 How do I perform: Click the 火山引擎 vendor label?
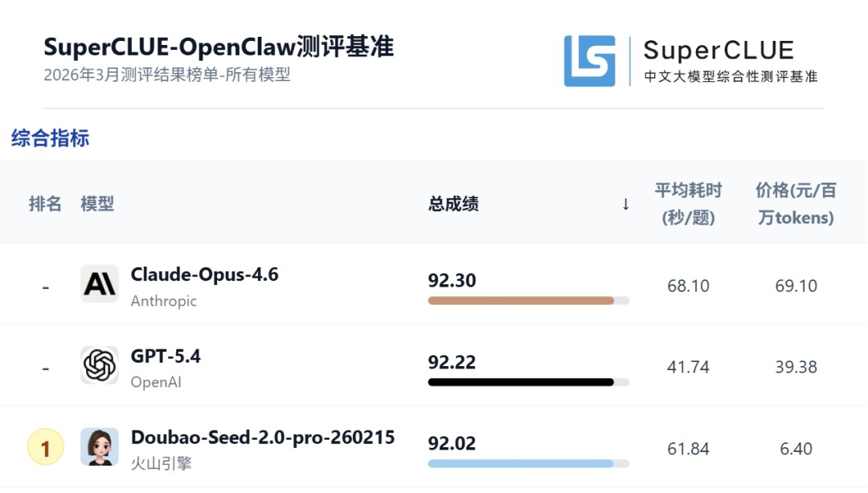click(162, 463)
